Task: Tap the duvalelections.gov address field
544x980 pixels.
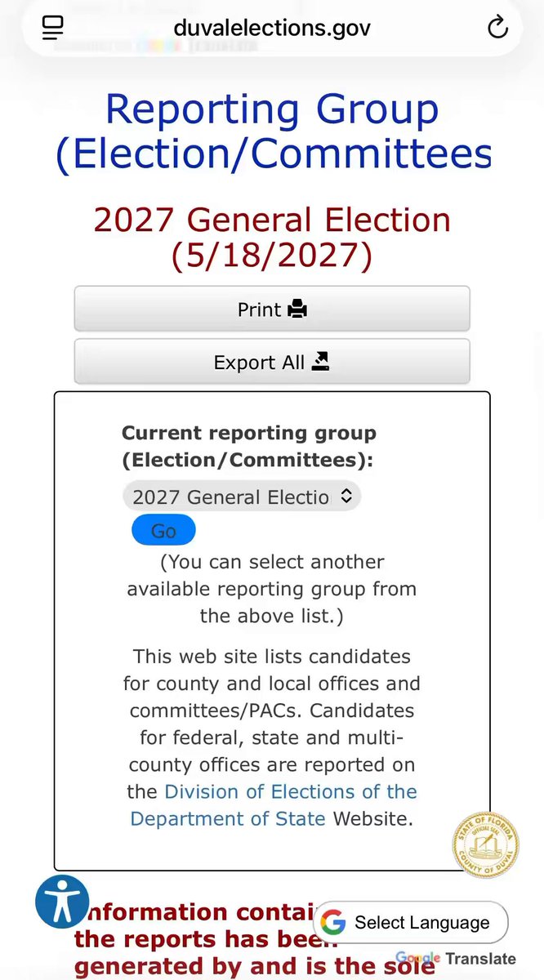Action: click(272, 28)
